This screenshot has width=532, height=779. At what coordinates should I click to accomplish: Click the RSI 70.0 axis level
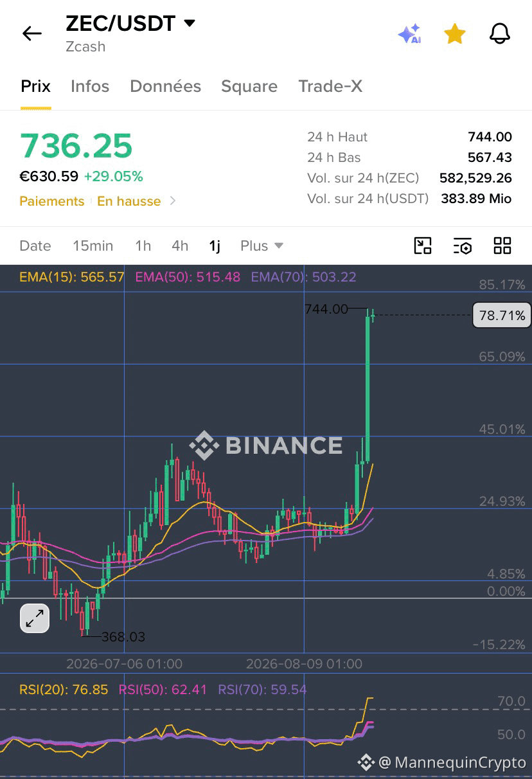coord(512,701)
